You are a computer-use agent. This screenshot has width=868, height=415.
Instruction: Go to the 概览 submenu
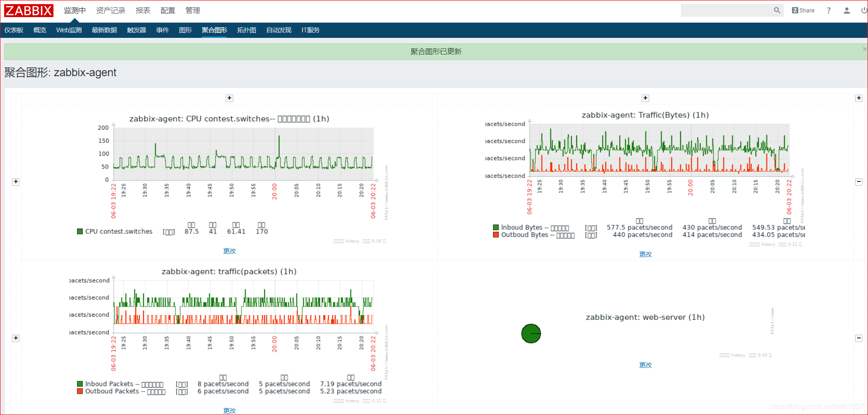[40, 30]
